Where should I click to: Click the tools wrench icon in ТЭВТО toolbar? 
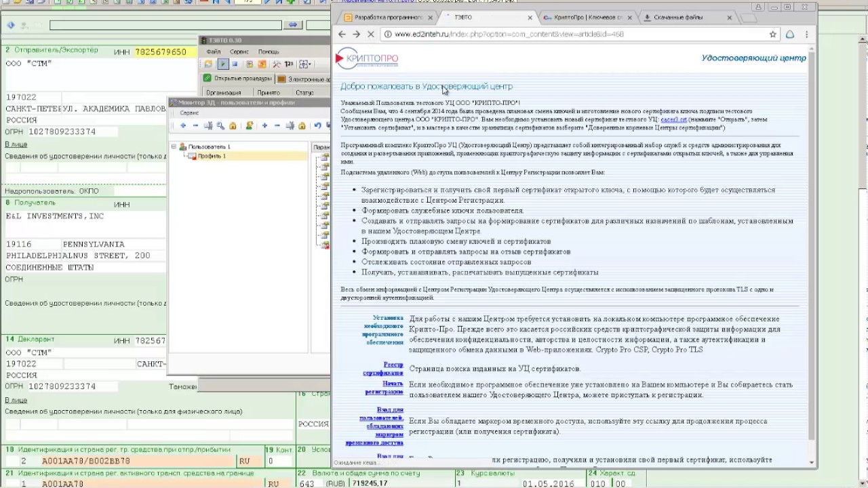(x=277, y=64)
